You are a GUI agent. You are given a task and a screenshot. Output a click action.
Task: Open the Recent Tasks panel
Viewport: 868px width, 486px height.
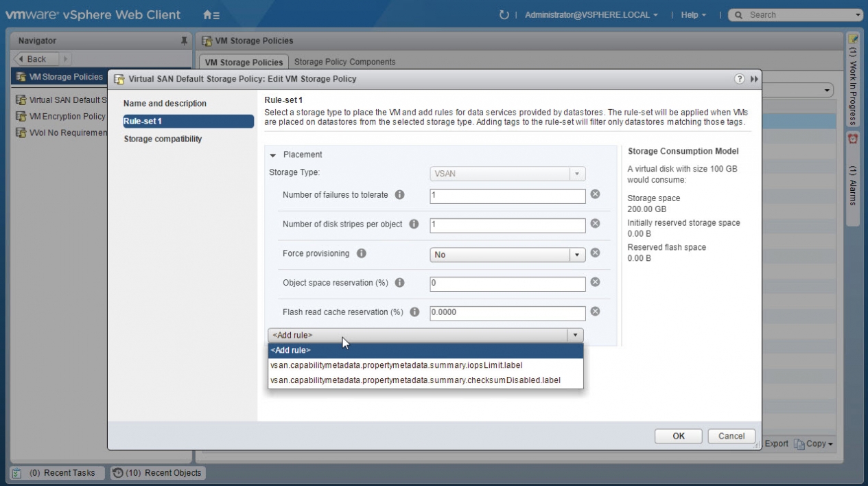point(57,473)
